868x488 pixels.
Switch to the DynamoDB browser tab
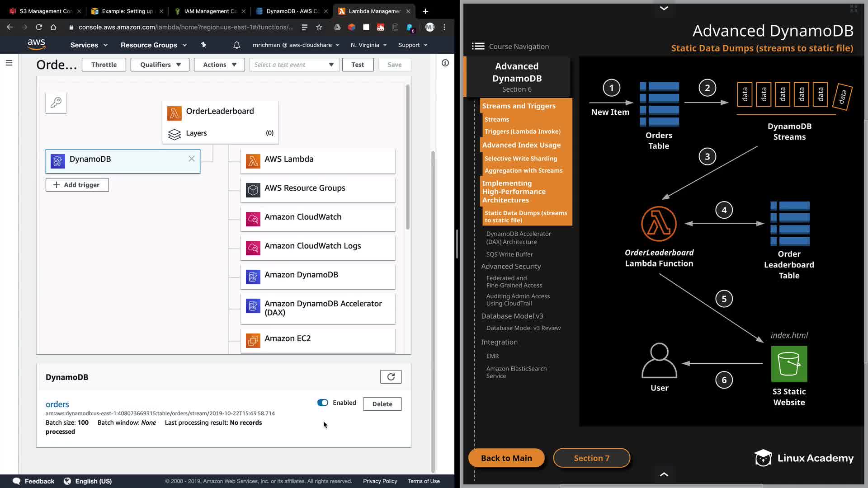click(292, 11)
